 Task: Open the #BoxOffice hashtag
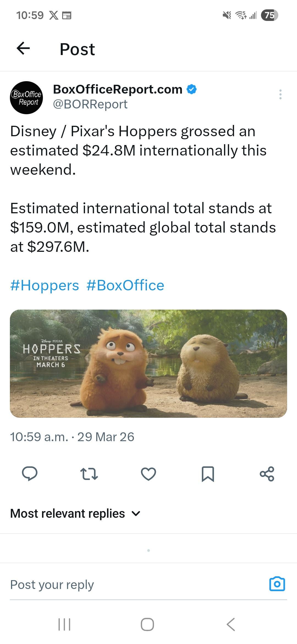125,285
